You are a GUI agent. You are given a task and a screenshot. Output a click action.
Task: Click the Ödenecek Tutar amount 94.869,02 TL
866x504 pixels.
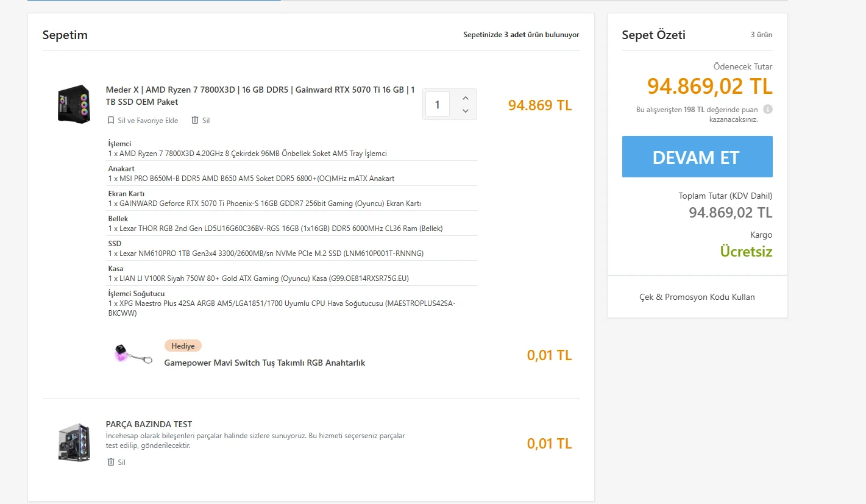coord(709,87)
